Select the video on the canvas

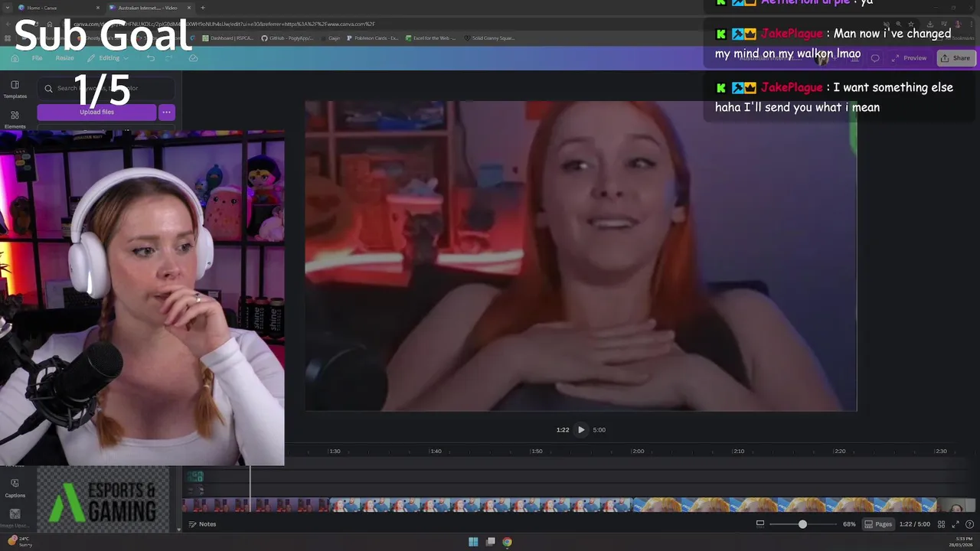pyautogui.click(x=580, y=256)
